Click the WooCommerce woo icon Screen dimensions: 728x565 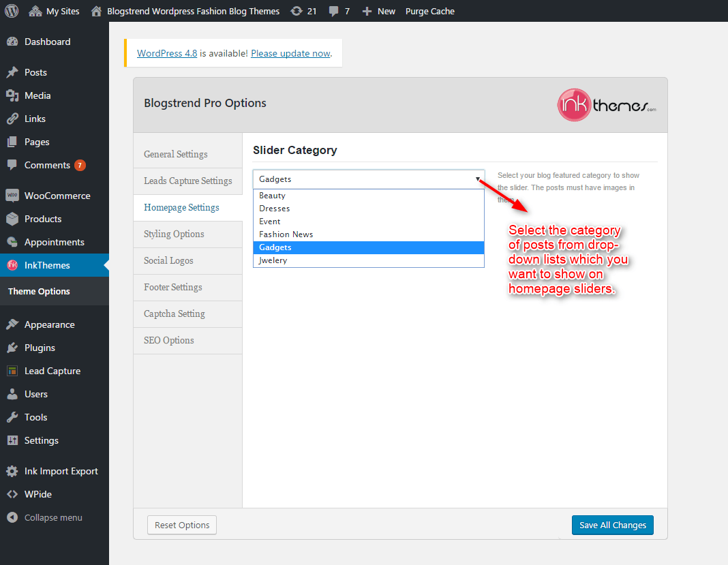tap(12, 196)
